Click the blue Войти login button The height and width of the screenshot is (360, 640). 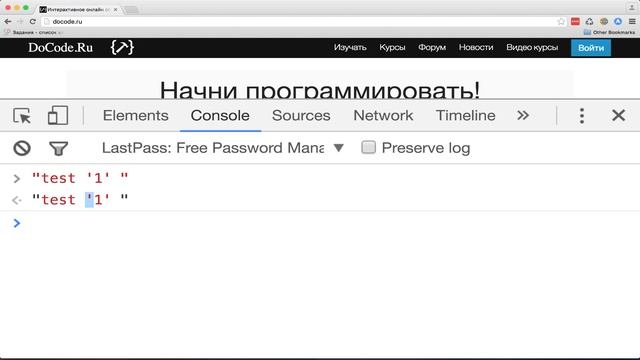pyautogui.click(x=591, y=48)
